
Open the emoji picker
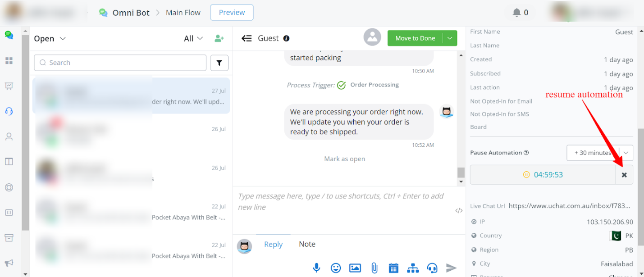(x=336, y=268)
